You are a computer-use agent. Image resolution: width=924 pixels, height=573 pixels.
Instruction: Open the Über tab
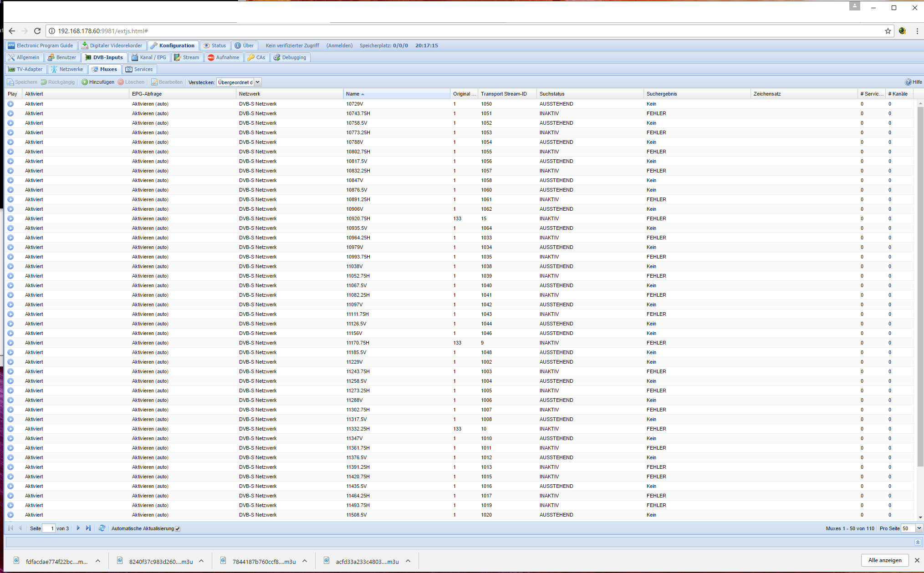tap(244, 46)
